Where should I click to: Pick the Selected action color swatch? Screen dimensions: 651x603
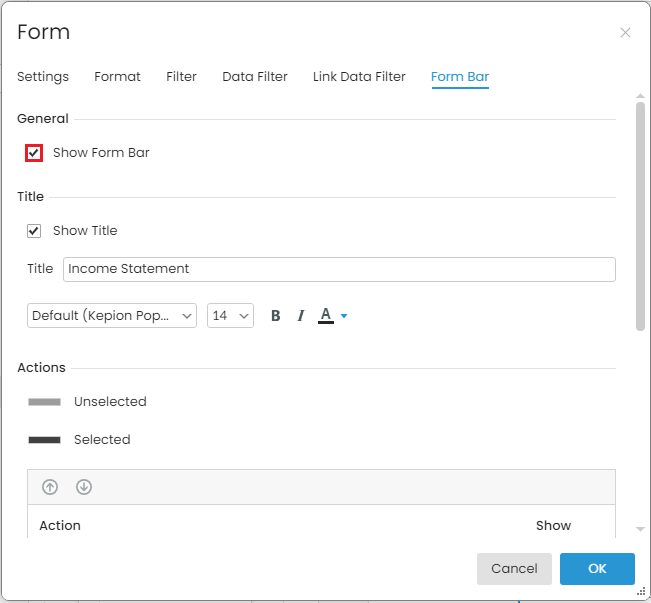(x=44, y=440)
